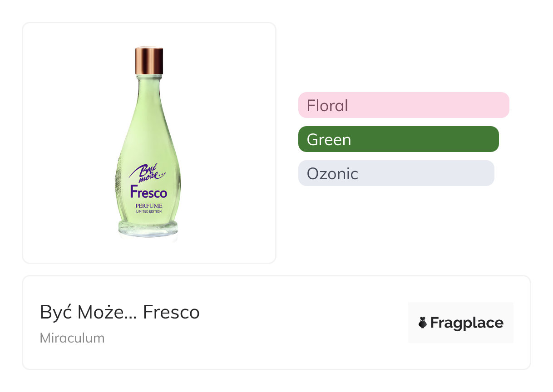
Task: Select the Floral accord tag
Action: [x=404, y=105]
